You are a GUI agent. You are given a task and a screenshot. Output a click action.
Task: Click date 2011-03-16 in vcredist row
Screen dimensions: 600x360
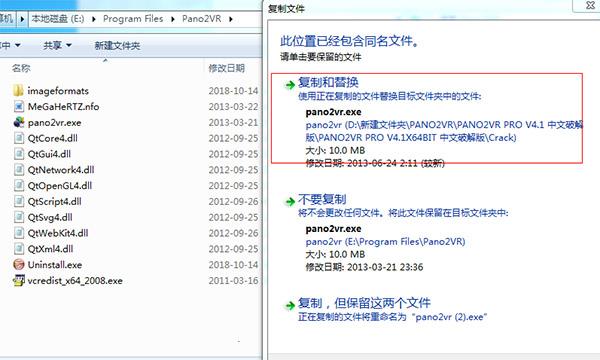233,280
